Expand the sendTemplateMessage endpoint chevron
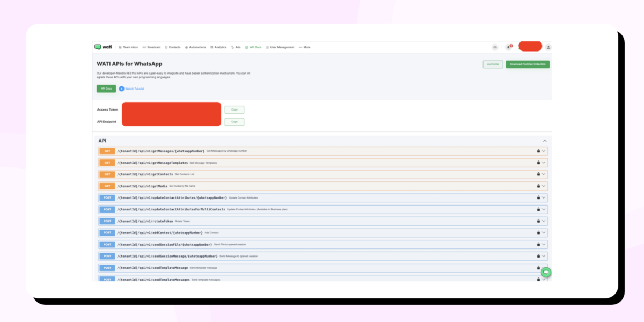This screenshot has height=322, width=644. [x=544, y=267]
